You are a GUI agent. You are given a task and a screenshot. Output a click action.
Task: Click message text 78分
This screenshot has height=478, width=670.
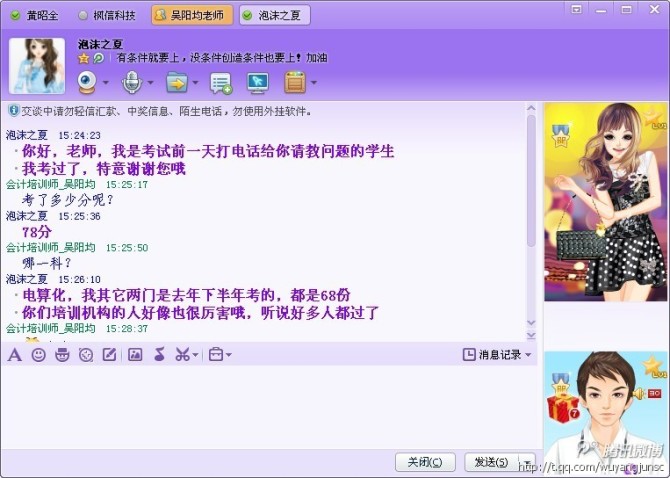pos(37,232)
